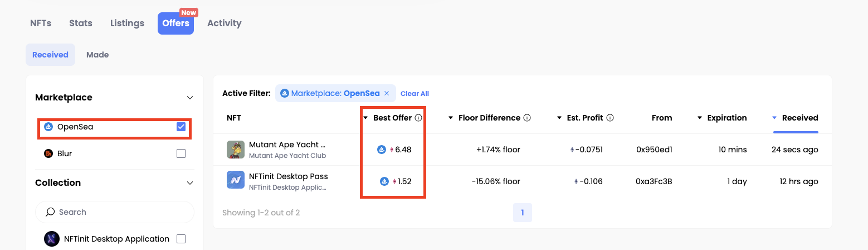This screenshot has width=868, height=250.
Task: Click the OpenSea icon beside the 1.52 offer
Action: pos(384,181)
